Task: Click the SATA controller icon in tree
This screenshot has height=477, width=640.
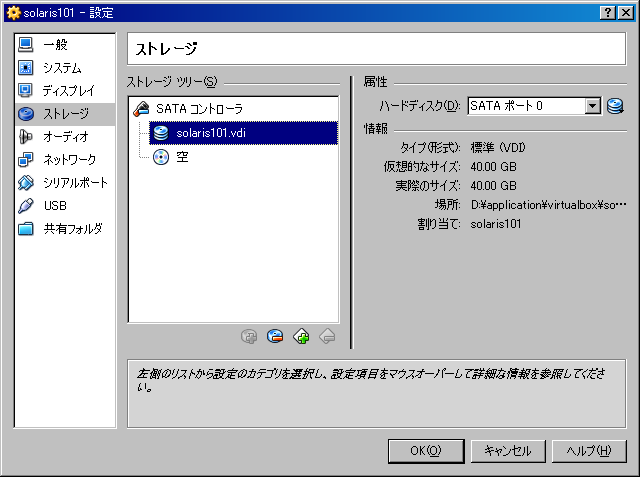Action: [141, 109]
